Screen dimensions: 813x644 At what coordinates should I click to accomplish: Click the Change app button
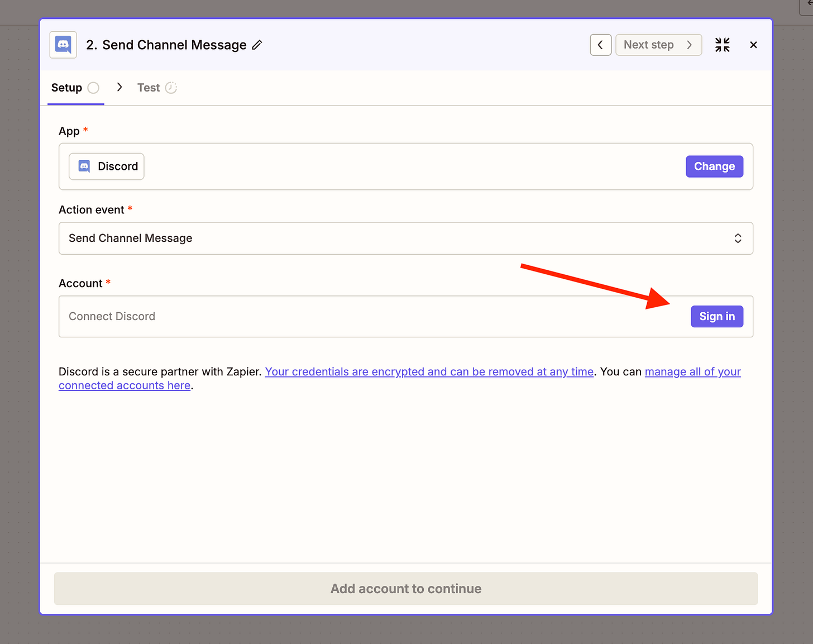coord(714,166)
